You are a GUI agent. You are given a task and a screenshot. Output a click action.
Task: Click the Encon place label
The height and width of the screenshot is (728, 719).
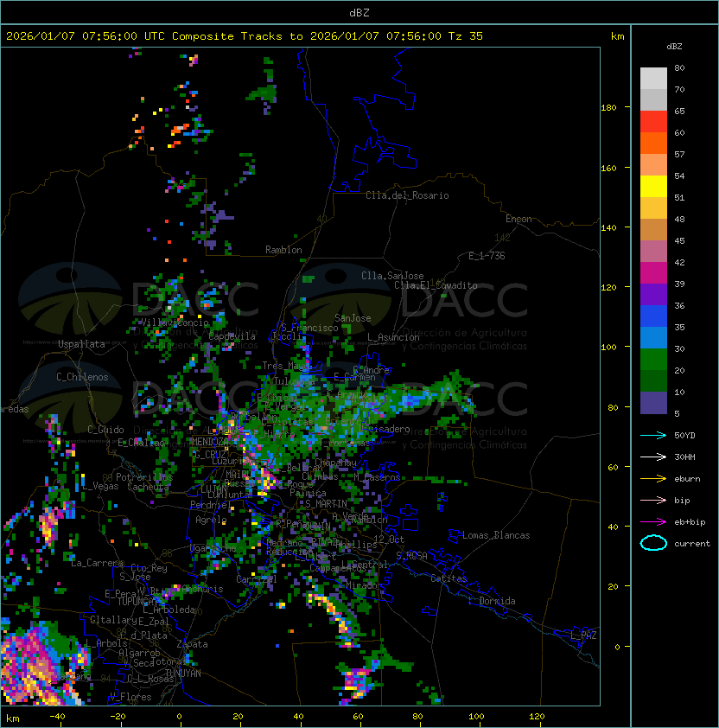[519, 219]
